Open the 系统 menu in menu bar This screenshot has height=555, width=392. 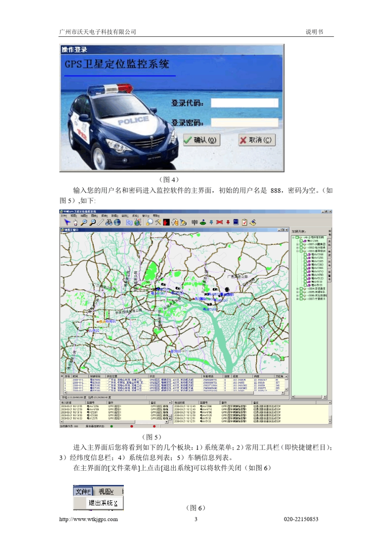[135, 216]
